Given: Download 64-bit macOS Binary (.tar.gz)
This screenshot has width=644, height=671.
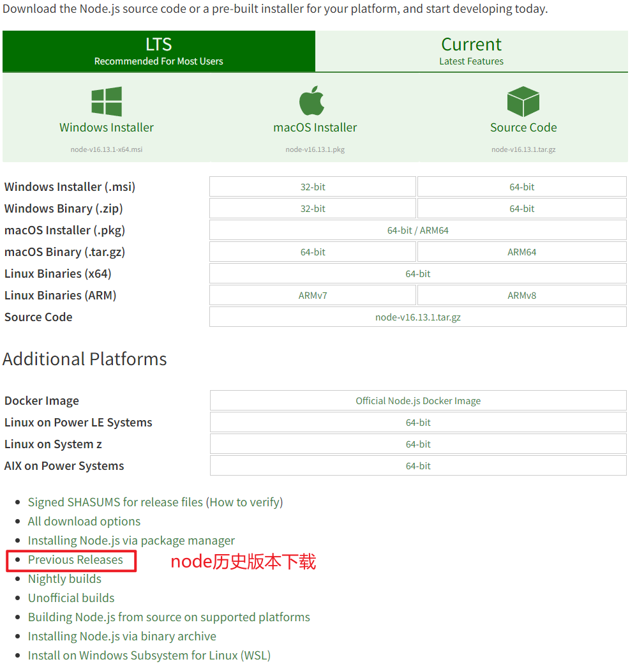Looking at the screenshot, I should pyautogui.click(x=313, y=252).
